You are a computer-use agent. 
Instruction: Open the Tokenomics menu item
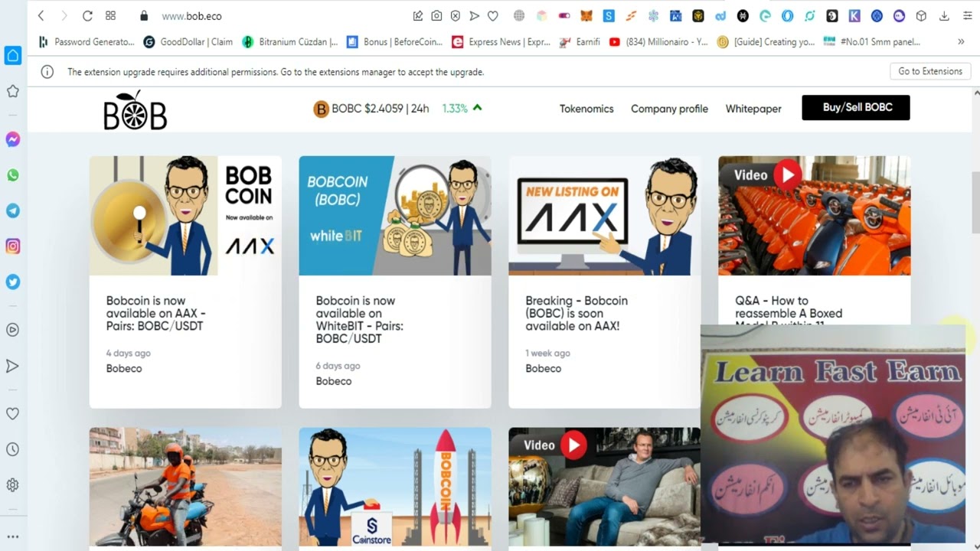coord(586,109)
